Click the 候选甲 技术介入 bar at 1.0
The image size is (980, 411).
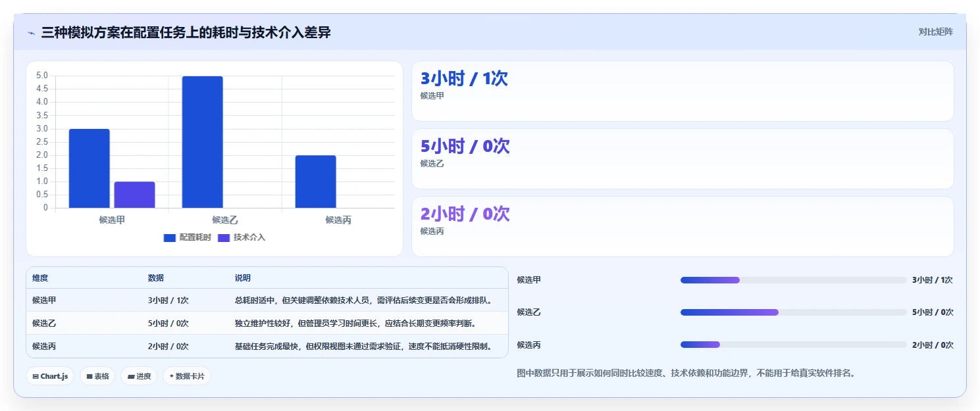tap(134, 195)
